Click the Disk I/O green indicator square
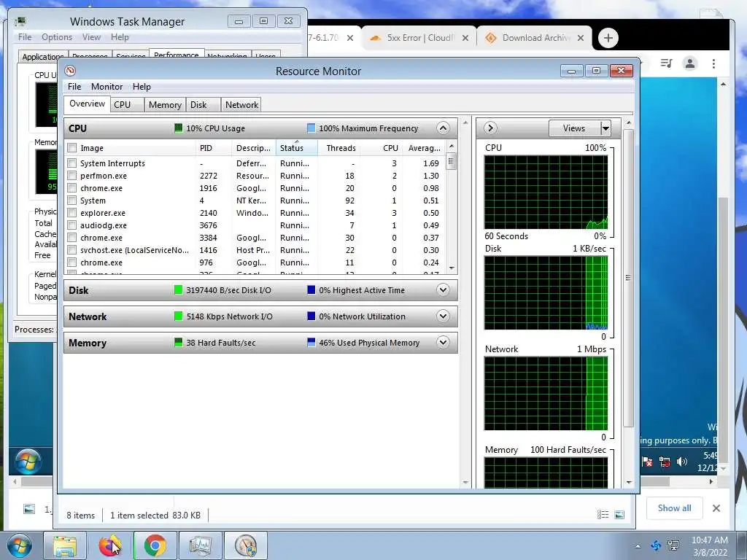 pyautogui.click(x=178, y=290)
